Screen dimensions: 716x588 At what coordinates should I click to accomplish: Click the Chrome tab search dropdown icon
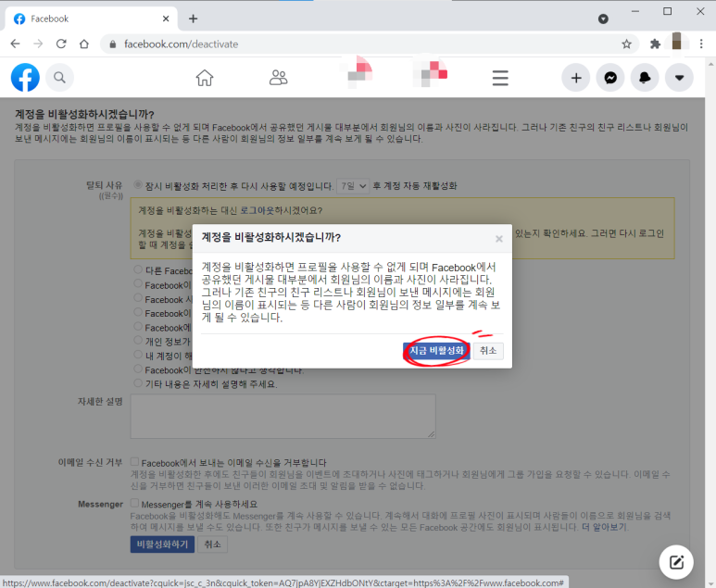(603, 19)
